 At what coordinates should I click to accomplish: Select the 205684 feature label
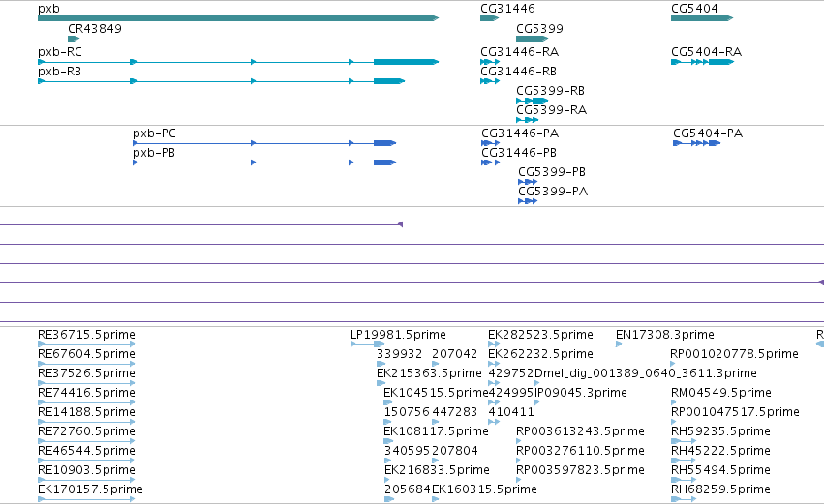click(408, 489)
